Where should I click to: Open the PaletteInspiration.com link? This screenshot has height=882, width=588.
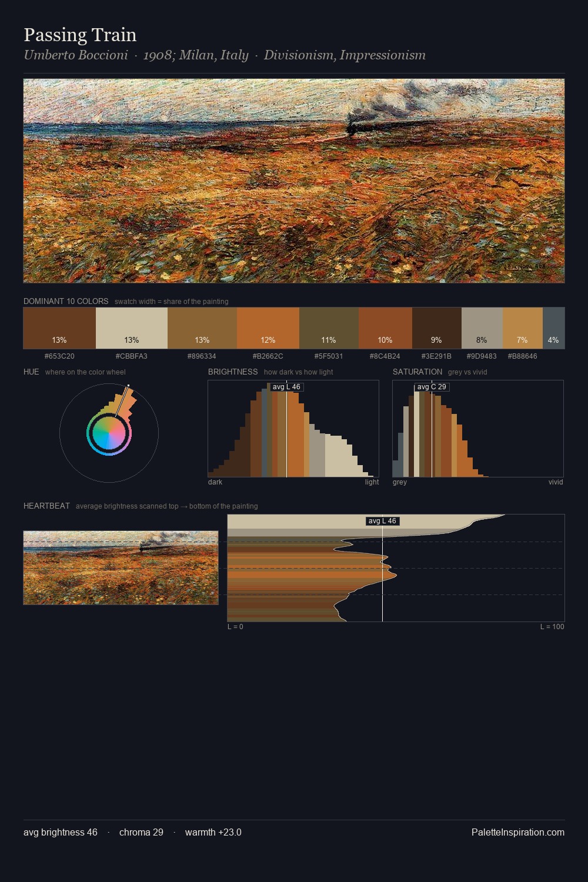518,832
